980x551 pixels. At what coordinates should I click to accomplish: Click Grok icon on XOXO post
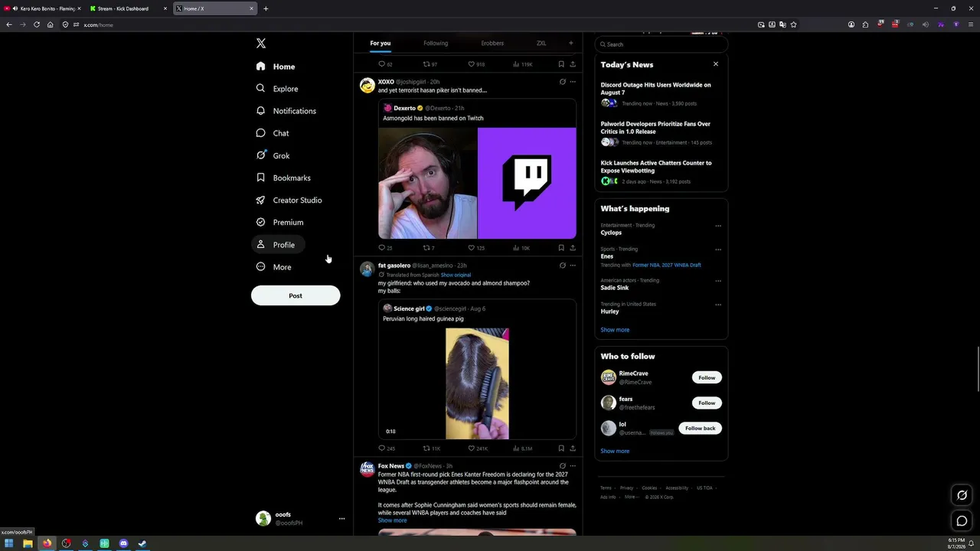[563, 82]
